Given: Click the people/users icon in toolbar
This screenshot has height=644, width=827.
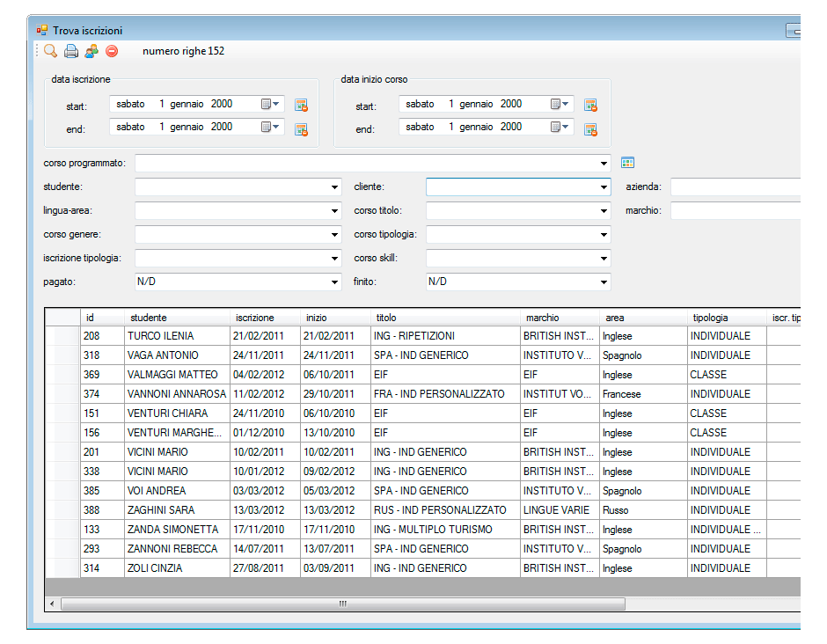Looking at the screenshot, I should [x=91, y=51].
